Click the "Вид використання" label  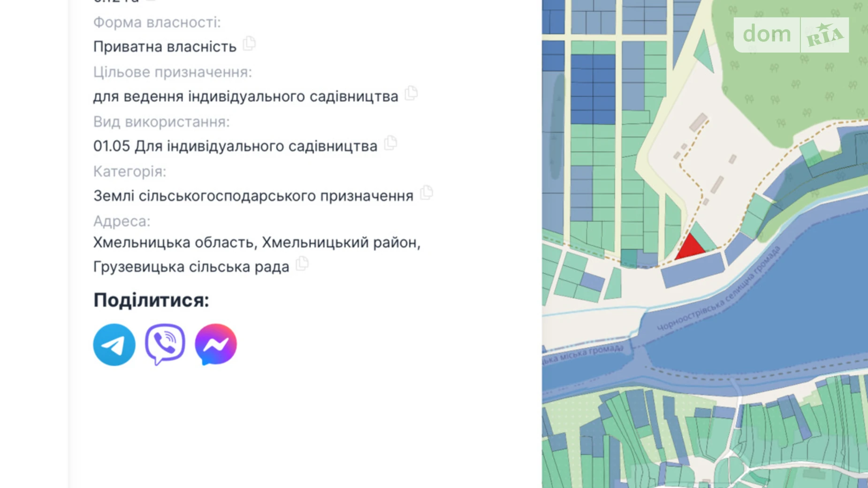point(162,122)
